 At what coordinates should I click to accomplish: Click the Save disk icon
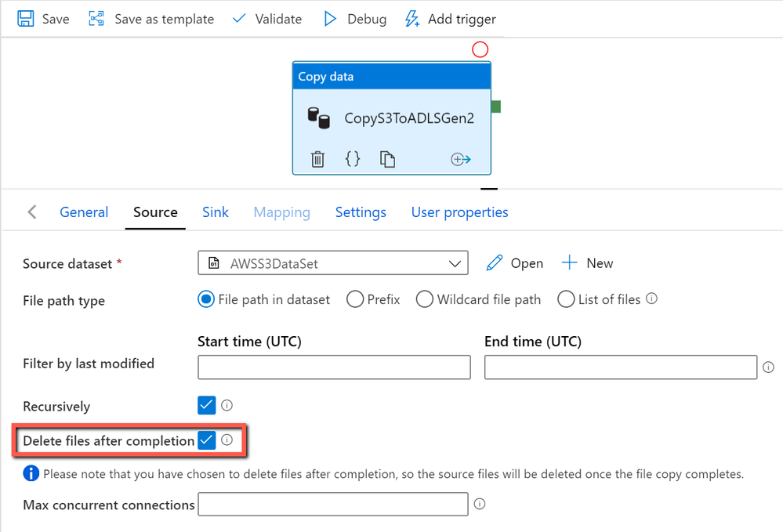pos(25,19)
